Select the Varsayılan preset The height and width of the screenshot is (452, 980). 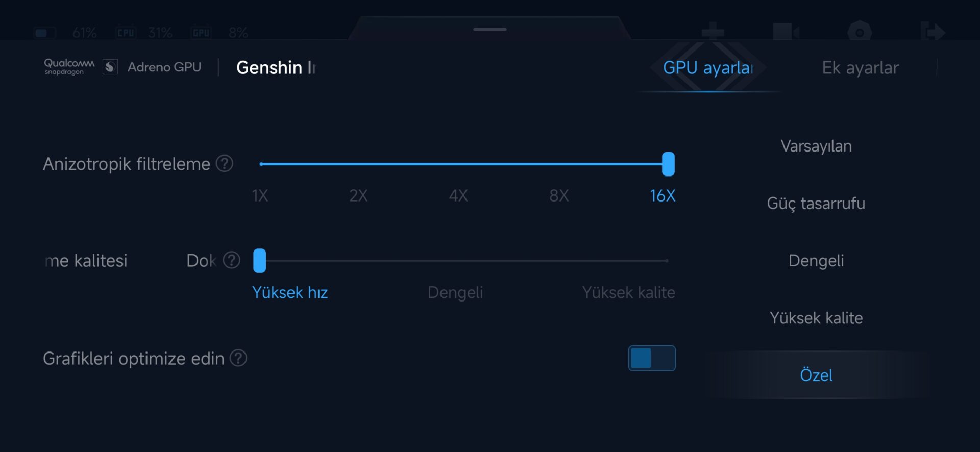[x=816, y=146]
